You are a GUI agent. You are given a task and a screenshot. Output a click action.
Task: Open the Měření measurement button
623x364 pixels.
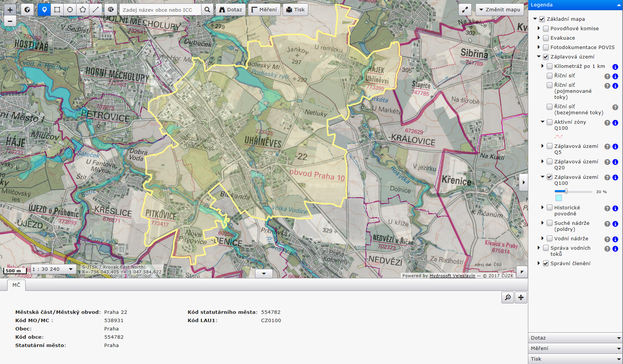click(x=264, y=10)
